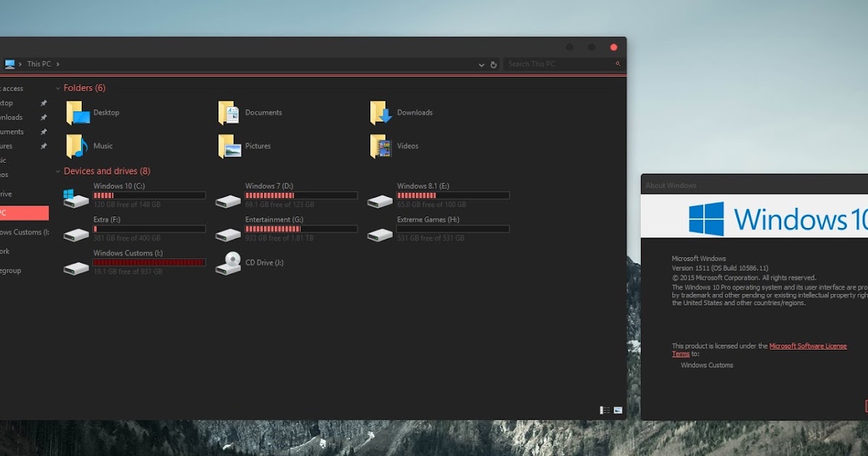This screenshot has height=456, width=868.
Task: Collapse the Folders (6) section
Action: (58, 88)
